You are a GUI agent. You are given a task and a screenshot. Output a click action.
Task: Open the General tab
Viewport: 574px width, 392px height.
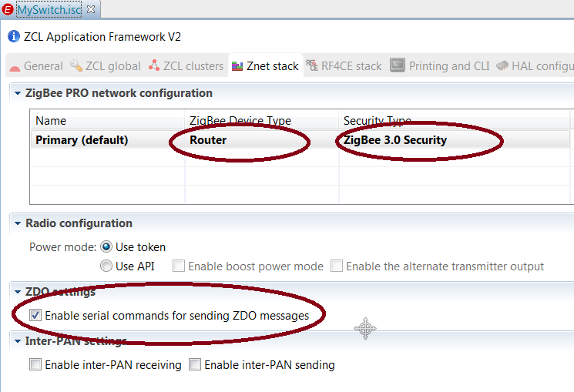(35, 66)
